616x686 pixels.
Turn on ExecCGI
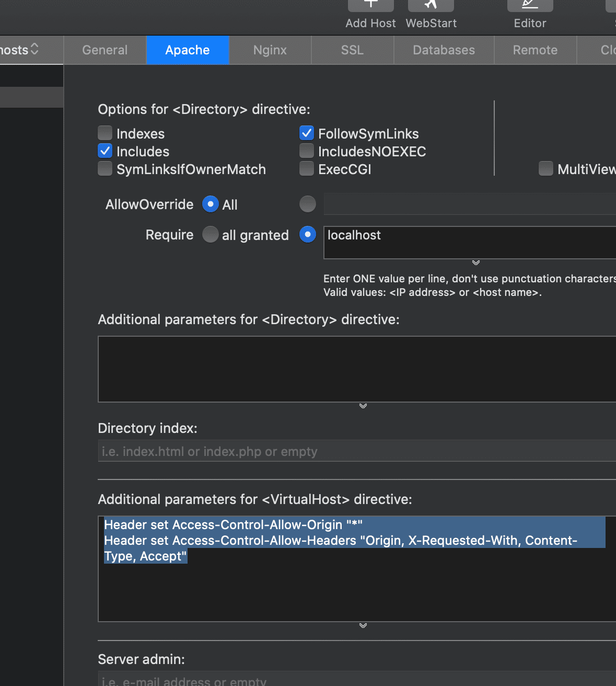pyautogui.click(x=307, y=168)
